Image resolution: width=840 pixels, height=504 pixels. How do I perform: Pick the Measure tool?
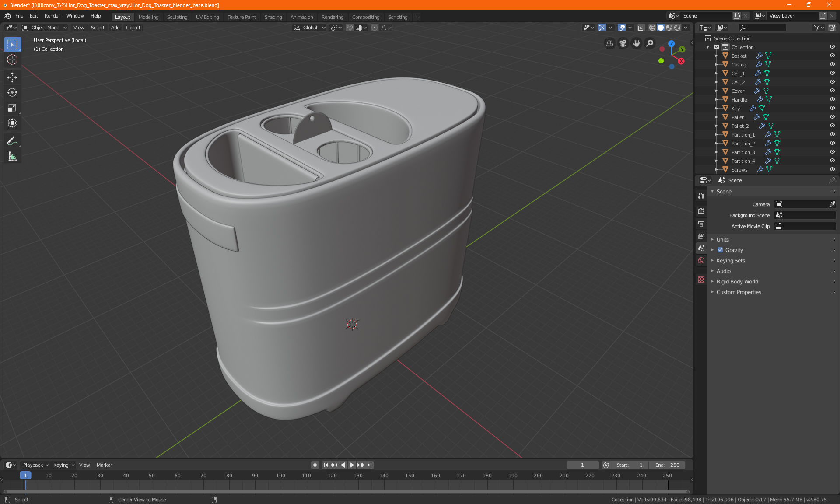tap(12, 156)
